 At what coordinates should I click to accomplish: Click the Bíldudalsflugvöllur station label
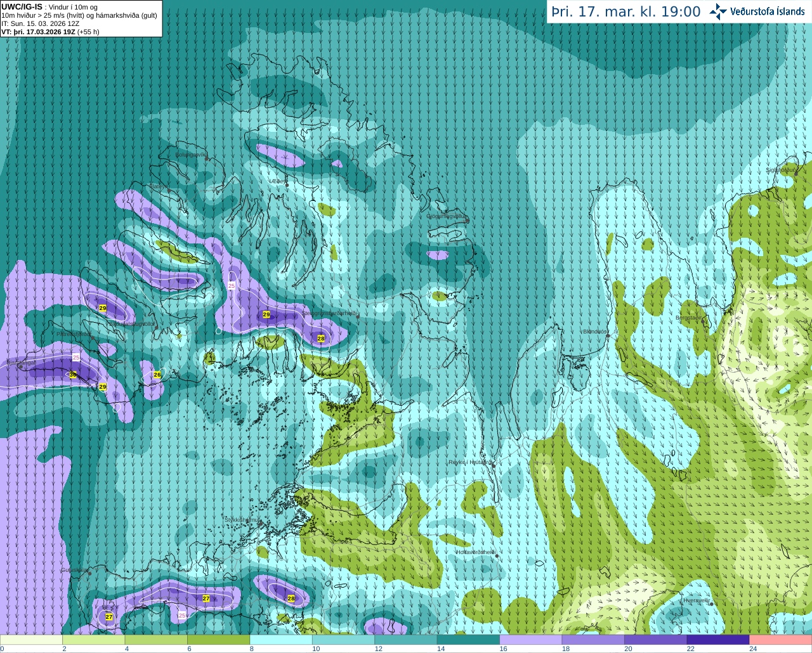(132, 323)
